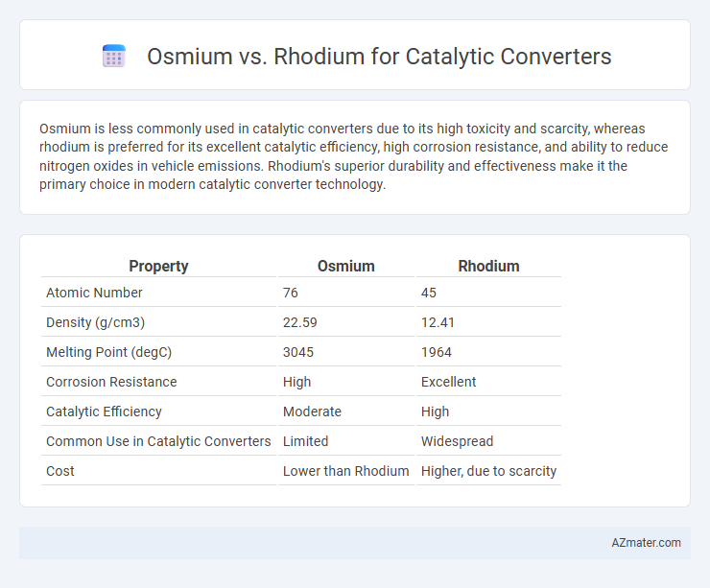Image resolution: width=710 pixels, height=588 pixels.
Task: Click the density value '12.41'
Action: point(438,322)
